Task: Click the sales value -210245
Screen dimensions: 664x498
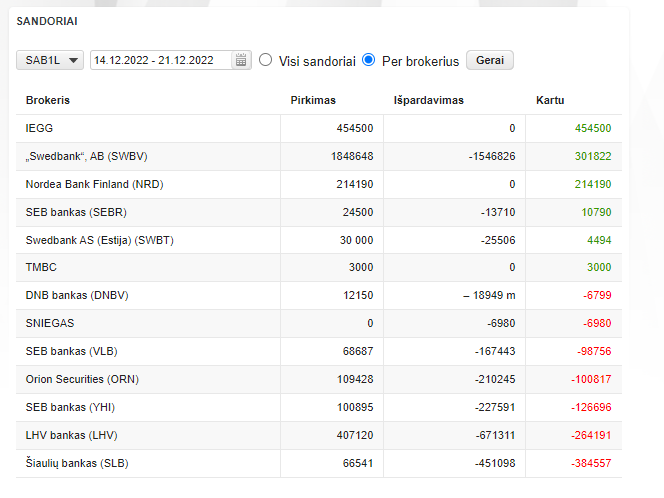Action: 495,379
